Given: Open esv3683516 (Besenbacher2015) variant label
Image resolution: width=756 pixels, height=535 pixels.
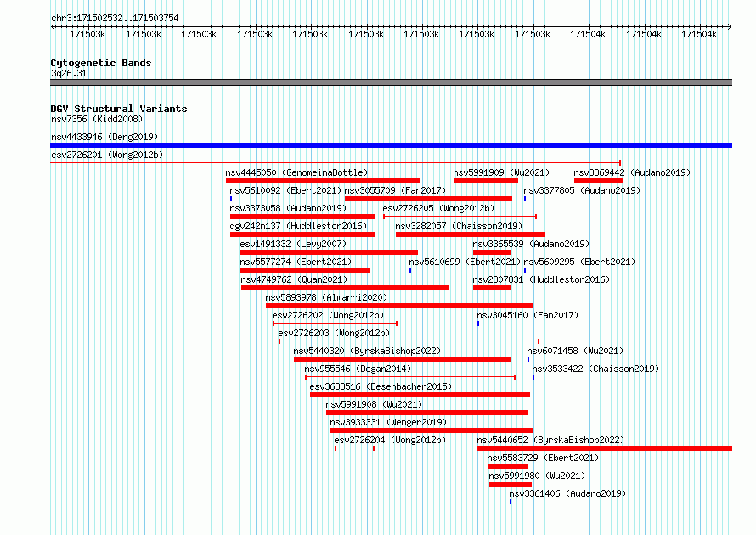Looking at the screenshot, I should [x=381, y=386].
